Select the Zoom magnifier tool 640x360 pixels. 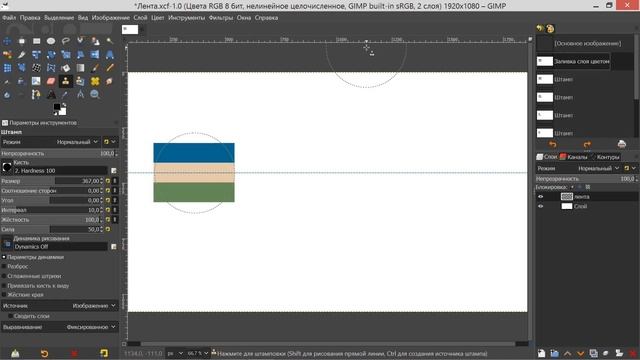point(95,95)
